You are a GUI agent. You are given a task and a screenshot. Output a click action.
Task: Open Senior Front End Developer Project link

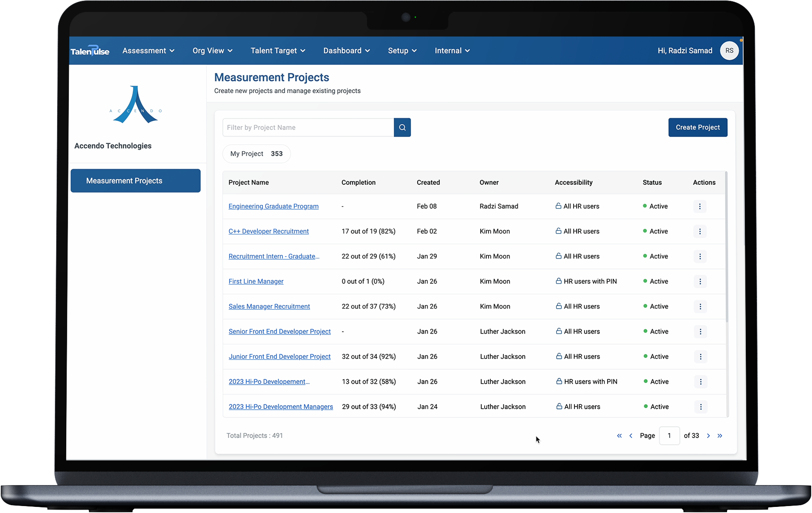tap(279, 332)
